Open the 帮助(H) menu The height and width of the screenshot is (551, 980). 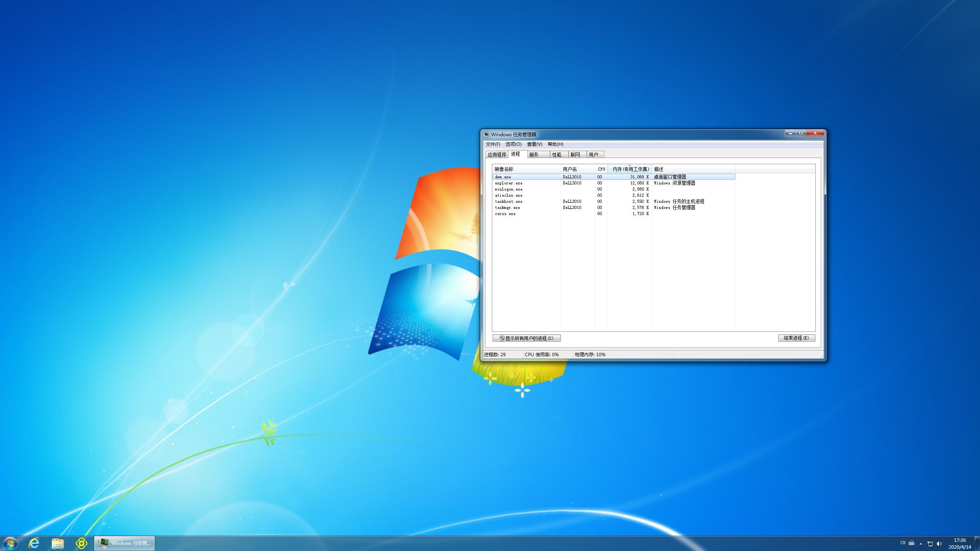pos(555,144)
